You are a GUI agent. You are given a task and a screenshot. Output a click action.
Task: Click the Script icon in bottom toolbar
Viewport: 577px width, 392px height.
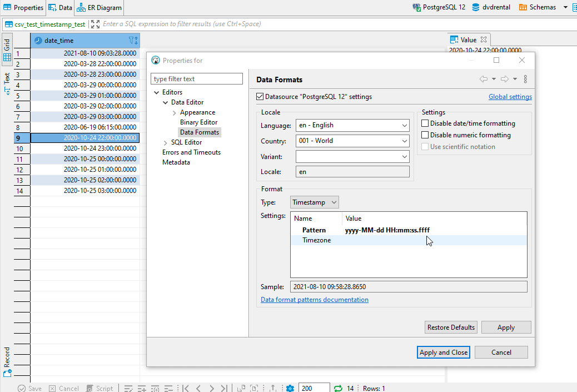click(89, 388)
